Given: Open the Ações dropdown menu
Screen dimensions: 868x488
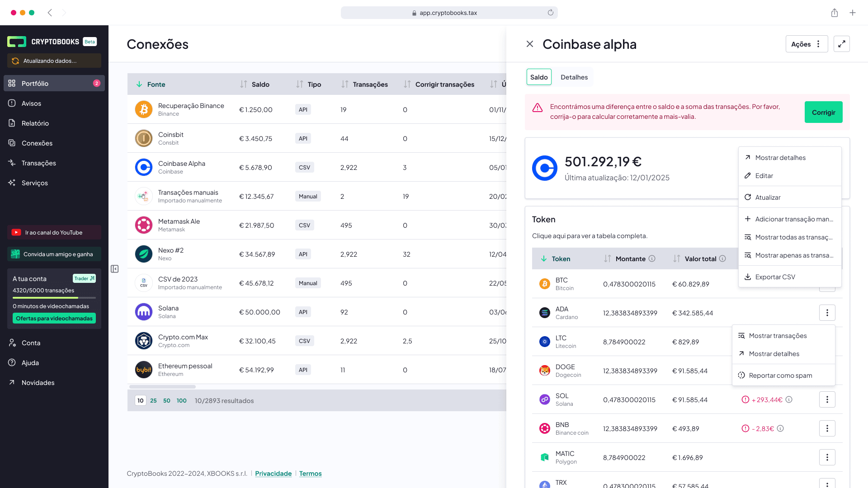Looking at the screenshot, I should point(807,44).
